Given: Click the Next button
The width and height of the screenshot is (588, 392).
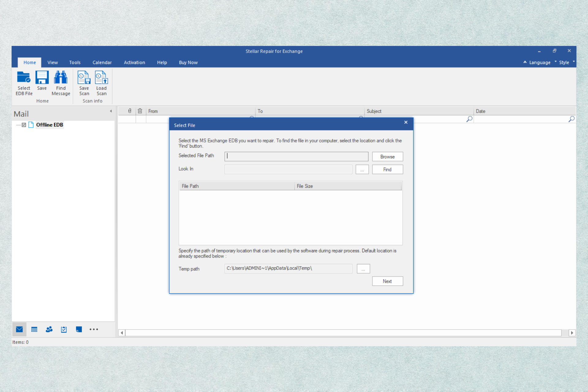Looking at the screenshot, I should tap(387, 281).
